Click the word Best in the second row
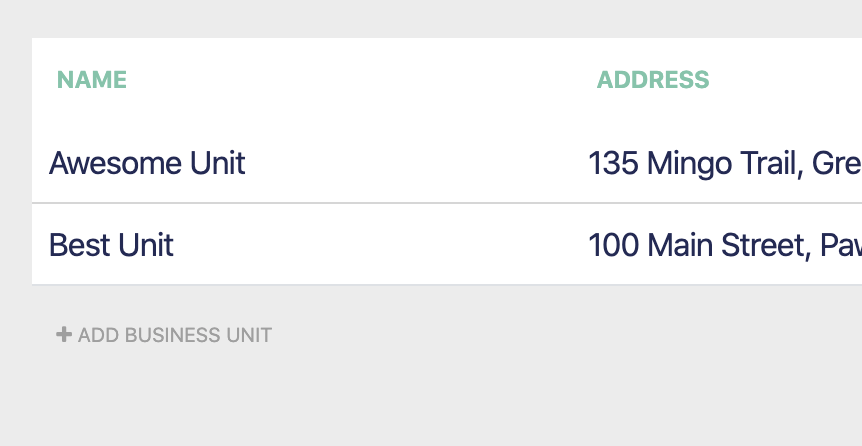862x446 pixels. tap(79, 245)
